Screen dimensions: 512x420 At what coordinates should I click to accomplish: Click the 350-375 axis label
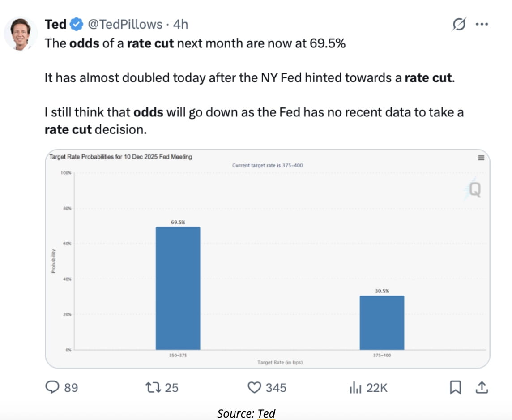click(178, 356)
